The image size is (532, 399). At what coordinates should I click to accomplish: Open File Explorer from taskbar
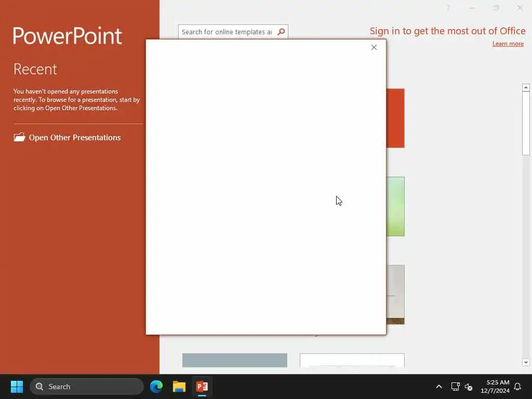[x=179, y=387]
